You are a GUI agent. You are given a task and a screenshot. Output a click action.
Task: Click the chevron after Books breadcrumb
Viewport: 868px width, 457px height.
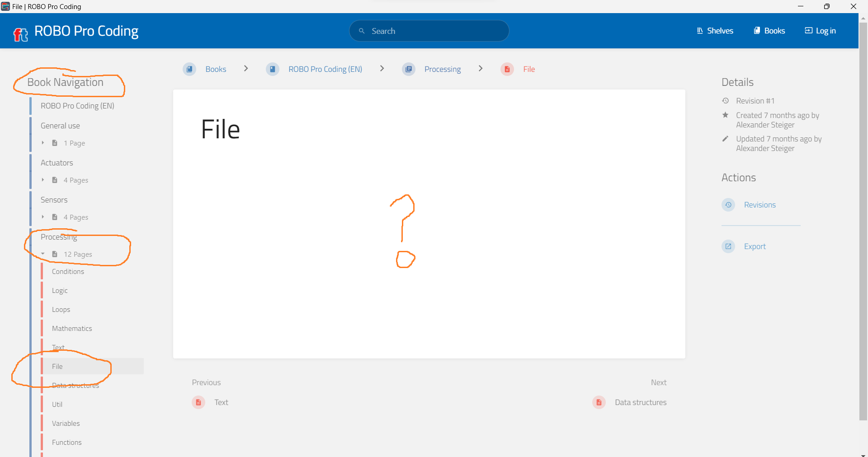point(246,68)
